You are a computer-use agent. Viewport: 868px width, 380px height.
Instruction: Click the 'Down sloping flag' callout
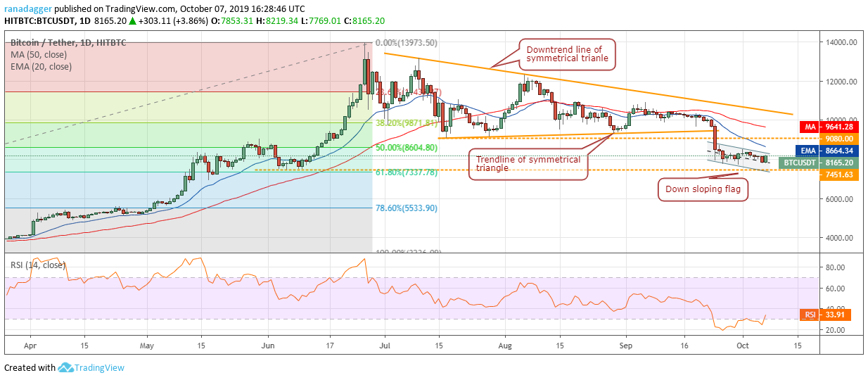[703, 189]
